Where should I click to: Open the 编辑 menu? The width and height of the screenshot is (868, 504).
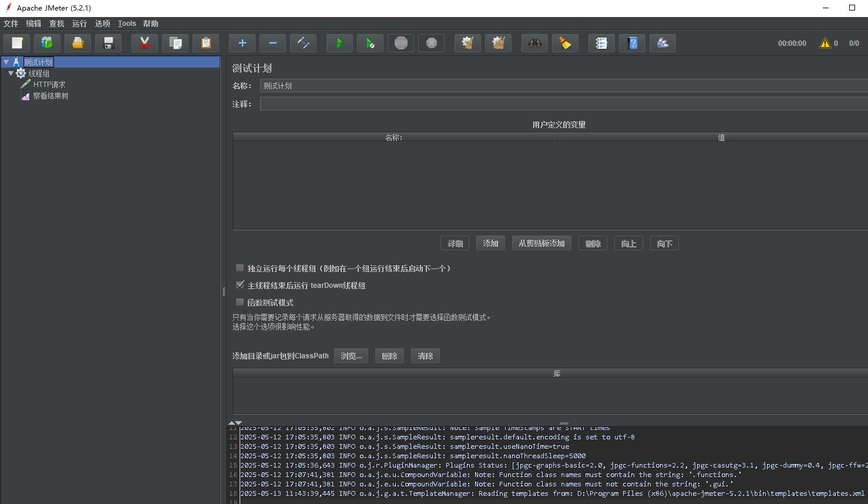pyautogui.click(x=34, y=23)
